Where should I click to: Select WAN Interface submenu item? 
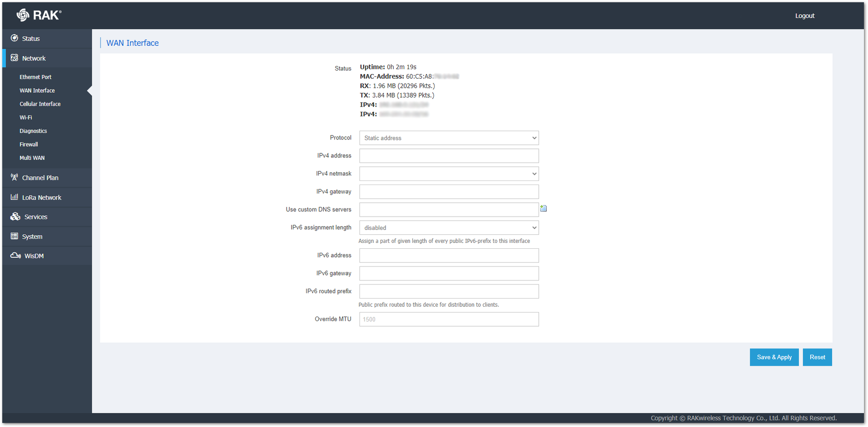coord(37,90)
